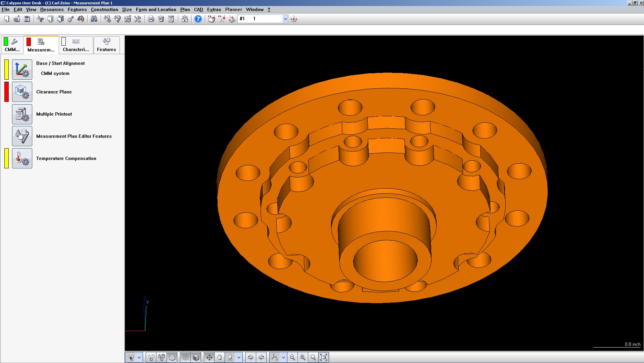Screen dimensions: 644x363
Task: Click the zoom out magnifier icon
Action: click(x=292, y=357)
